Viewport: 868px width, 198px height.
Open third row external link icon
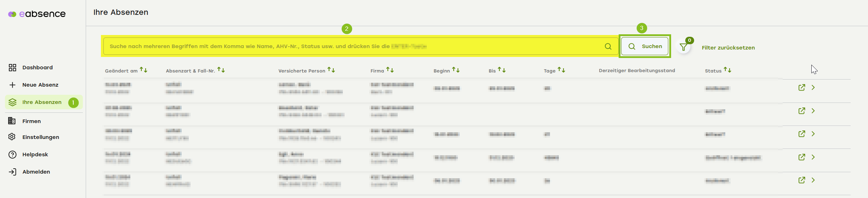click(x=801, y=134)
